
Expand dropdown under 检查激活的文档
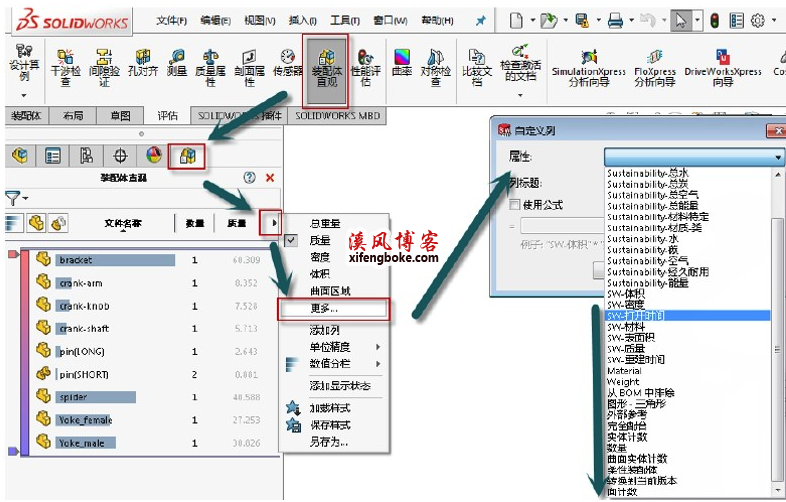[520, 95]
